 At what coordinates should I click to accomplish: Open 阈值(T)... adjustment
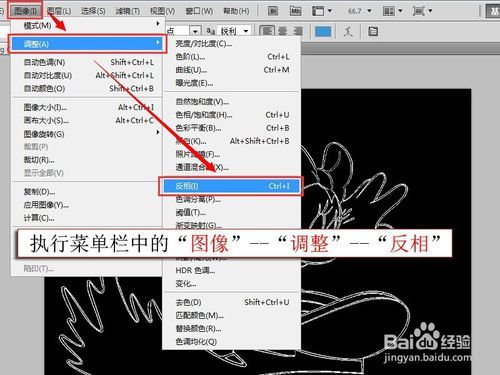tap(232, 212)
